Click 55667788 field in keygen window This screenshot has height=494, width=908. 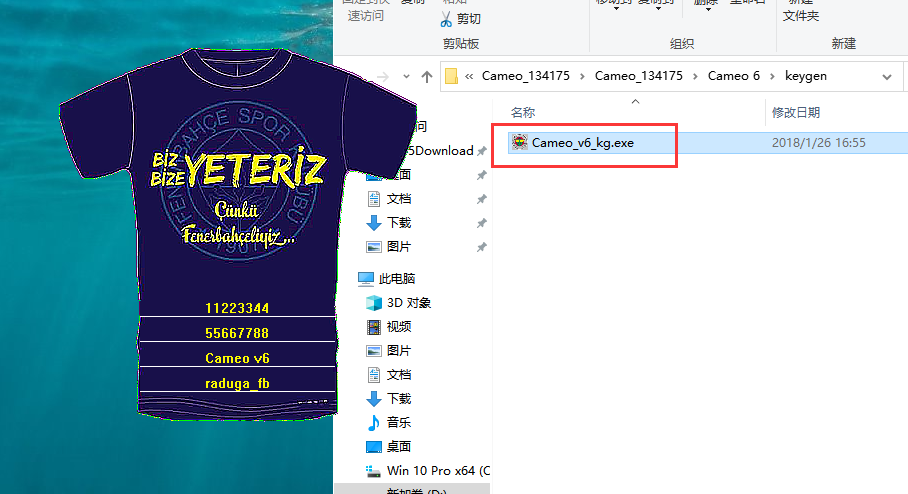point(237,333)
